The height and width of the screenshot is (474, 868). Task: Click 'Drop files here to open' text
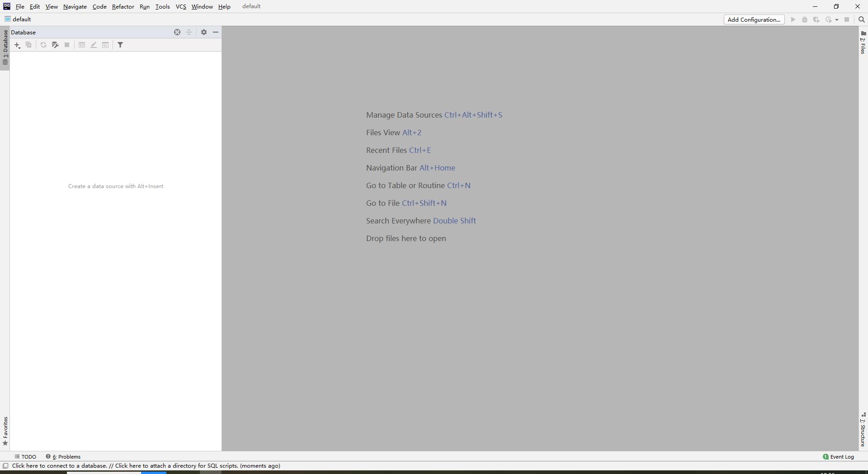coord(406,238)
